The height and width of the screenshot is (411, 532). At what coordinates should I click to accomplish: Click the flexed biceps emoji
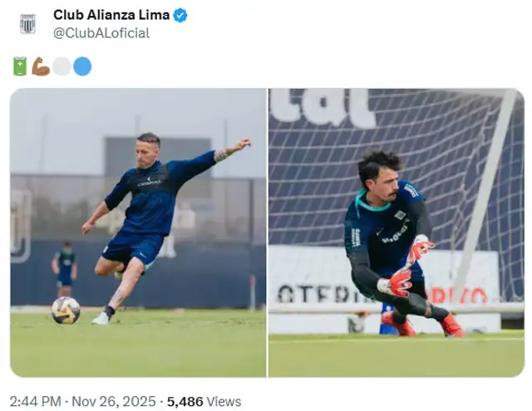coord(41,66)
